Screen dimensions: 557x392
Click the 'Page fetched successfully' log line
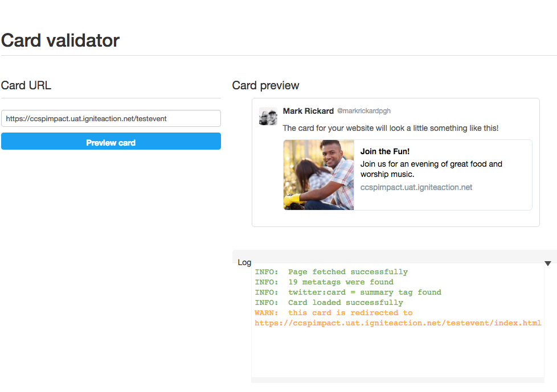pyautogui.click(x=331, y=272)
